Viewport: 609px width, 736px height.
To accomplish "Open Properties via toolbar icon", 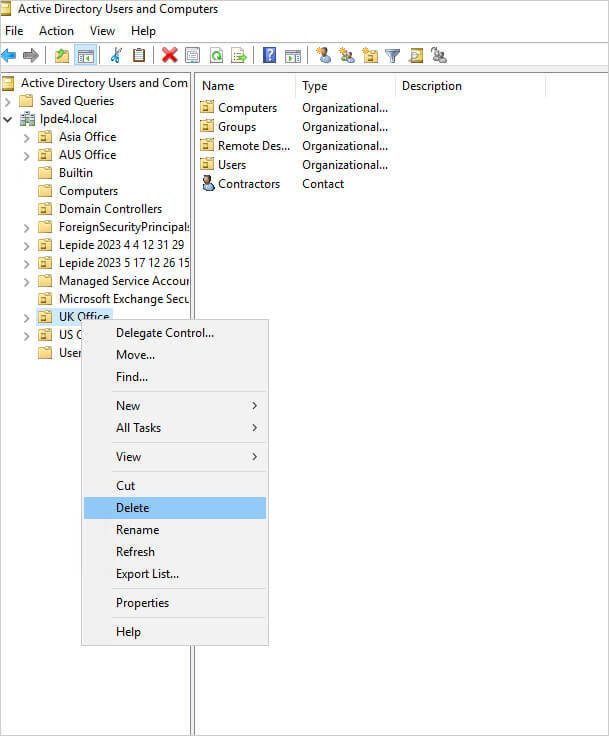I will point(193,55).
